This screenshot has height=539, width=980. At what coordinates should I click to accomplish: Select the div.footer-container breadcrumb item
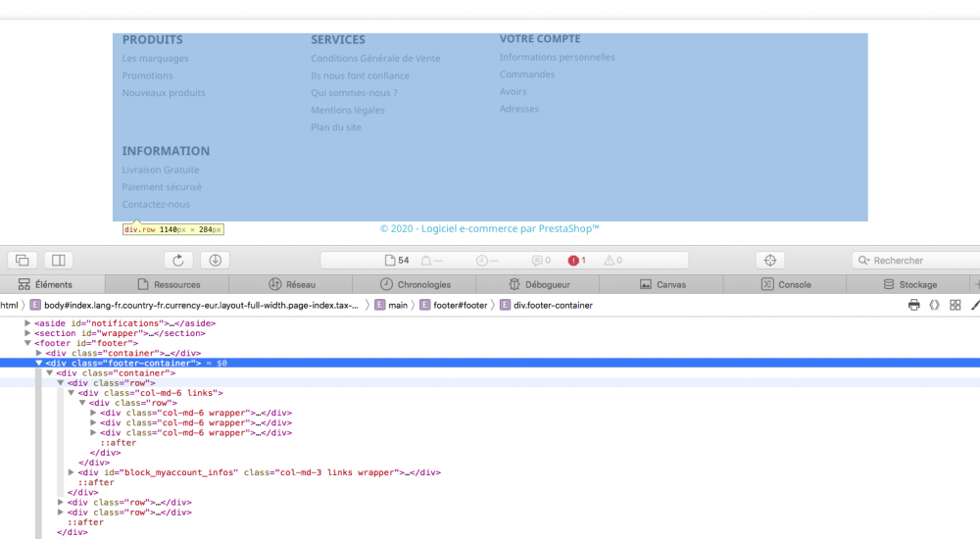pyautogui.click(x=546, y=305)
